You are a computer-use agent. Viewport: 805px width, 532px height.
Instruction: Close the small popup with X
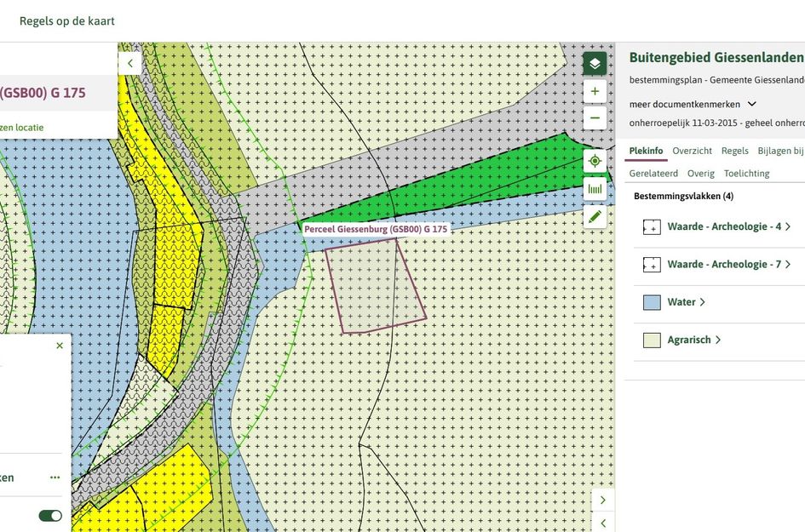(60, 346)
